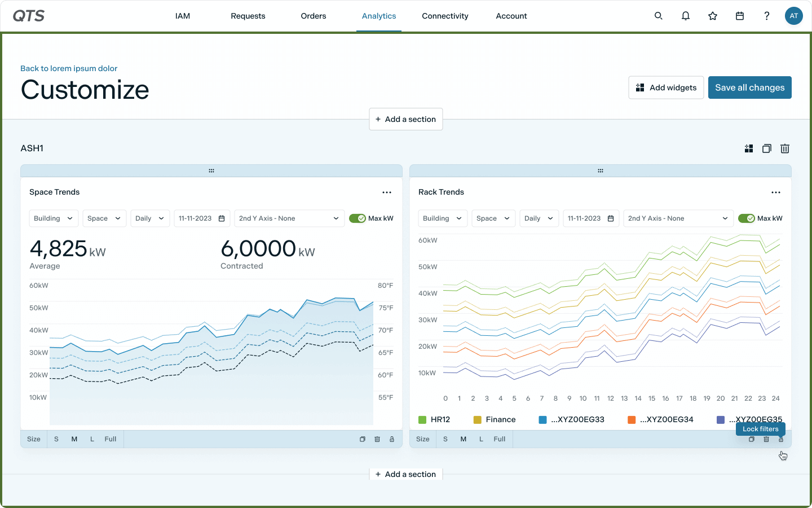Image resolution: width=812 pixels, height=508 pixels.
Task: Duplicate the ASH1 section
Action: (x=766, y=148)
